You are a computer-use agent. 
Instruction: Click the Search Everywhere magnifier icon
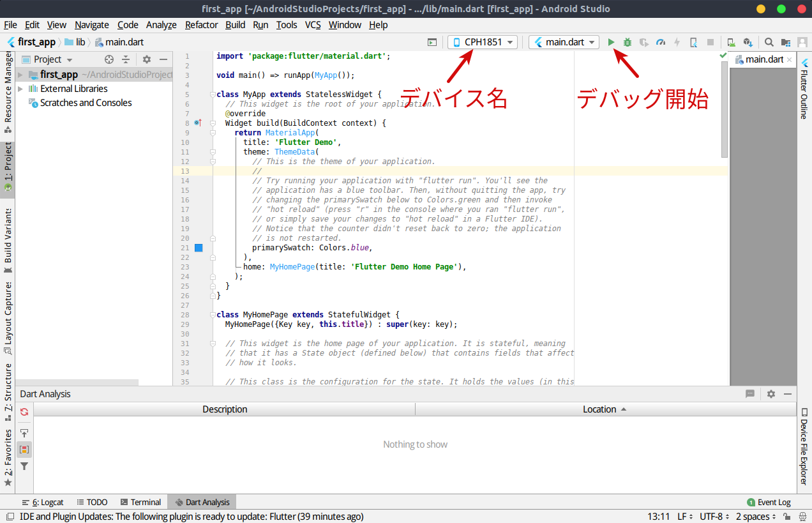(769, 42)
